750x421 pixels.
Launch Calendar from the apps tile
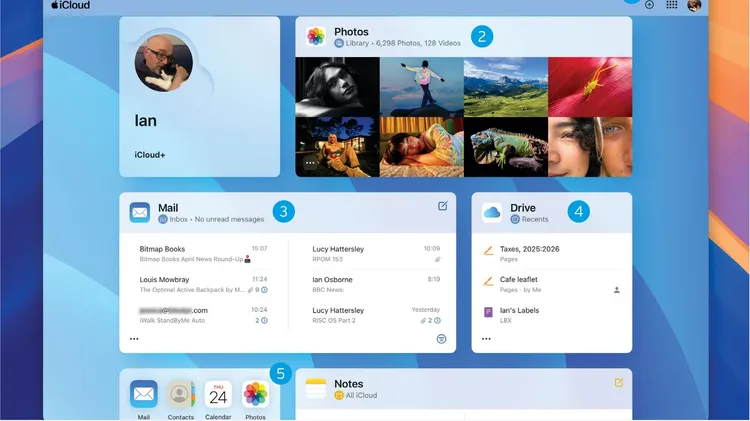click(x=218, y=394)
